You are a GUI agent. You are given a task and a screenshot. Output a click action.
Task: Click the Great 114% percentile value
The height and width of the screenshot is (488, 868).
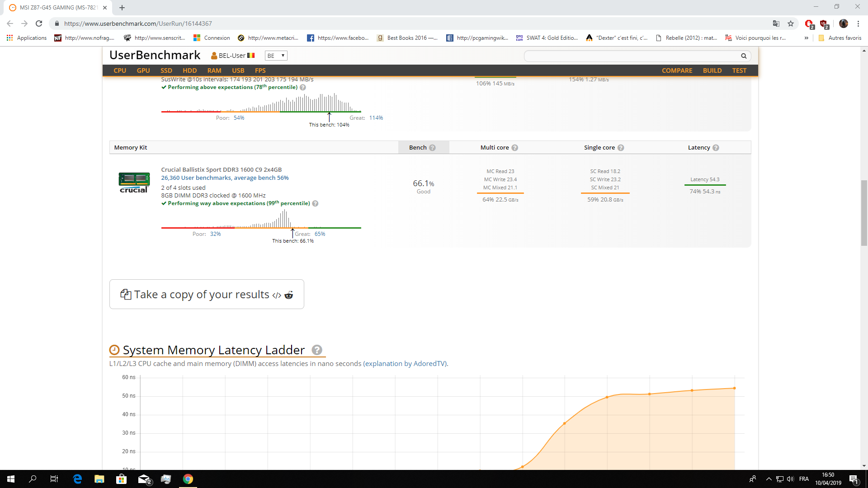(x=376, y=118)
